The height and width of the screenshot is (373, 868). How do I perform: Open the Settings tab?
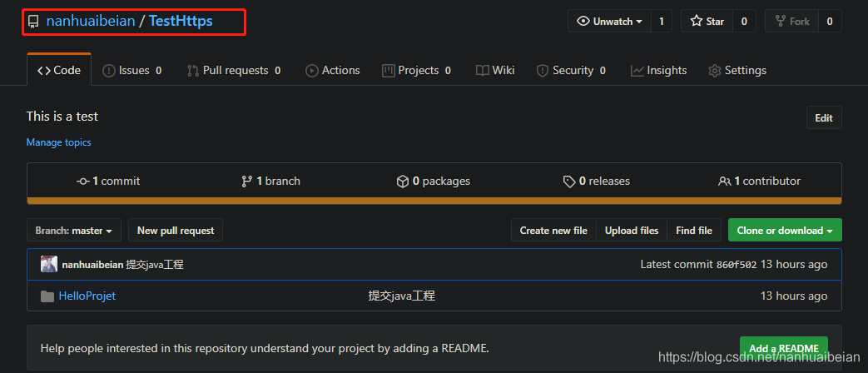(737, 70)
